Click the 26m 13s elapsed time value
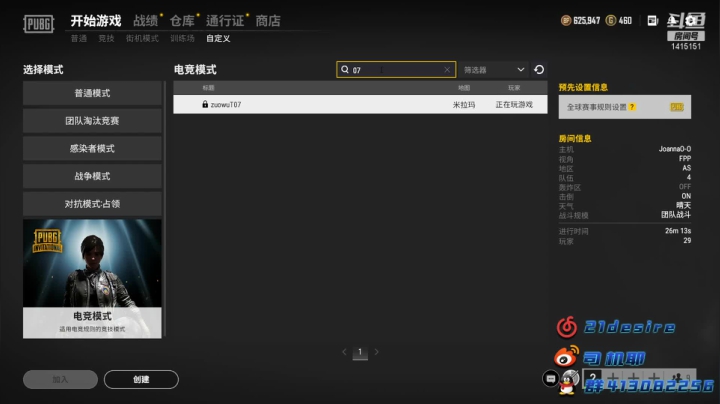 pyautogui.click(x=678, y=231)
